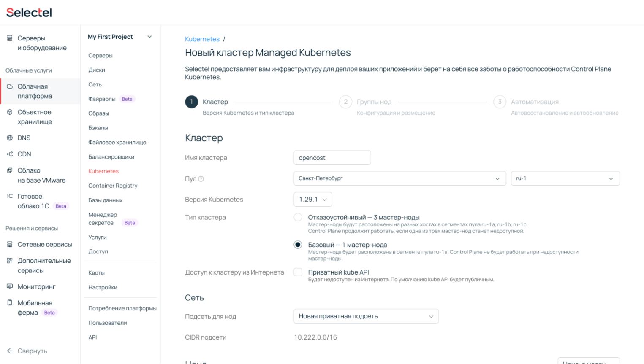
Task: Open Kubernetes in project menu
Action: (103, 171)
